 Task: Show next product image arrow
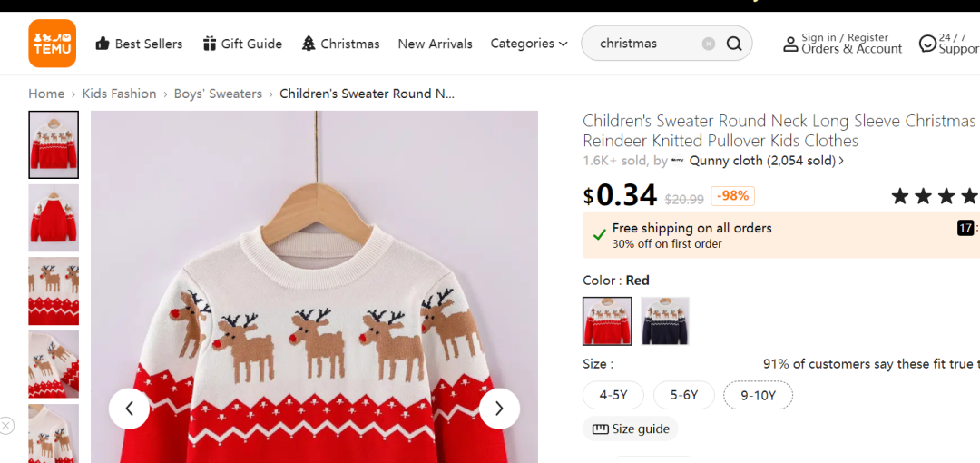pyautogui.click(x=499, y=409)
